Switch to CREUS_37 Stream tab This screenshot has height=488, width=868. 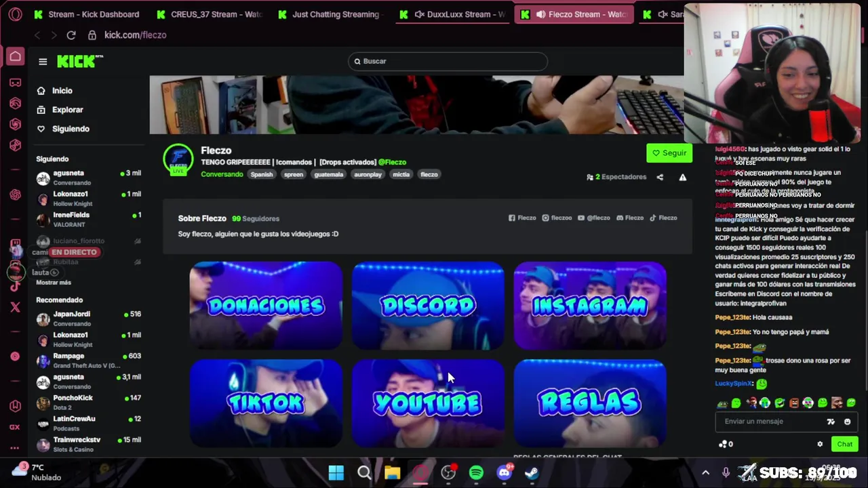pos(209,14)
